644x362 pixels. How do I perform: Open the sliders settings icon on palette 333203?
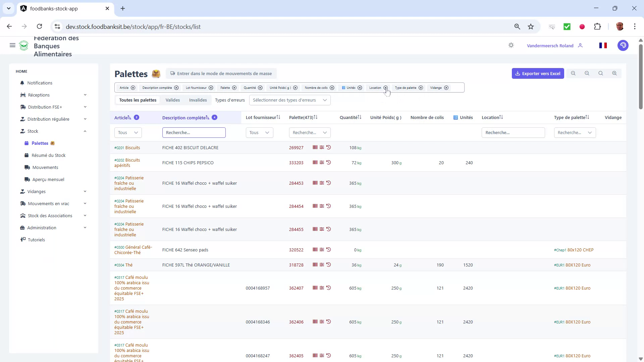322,163
